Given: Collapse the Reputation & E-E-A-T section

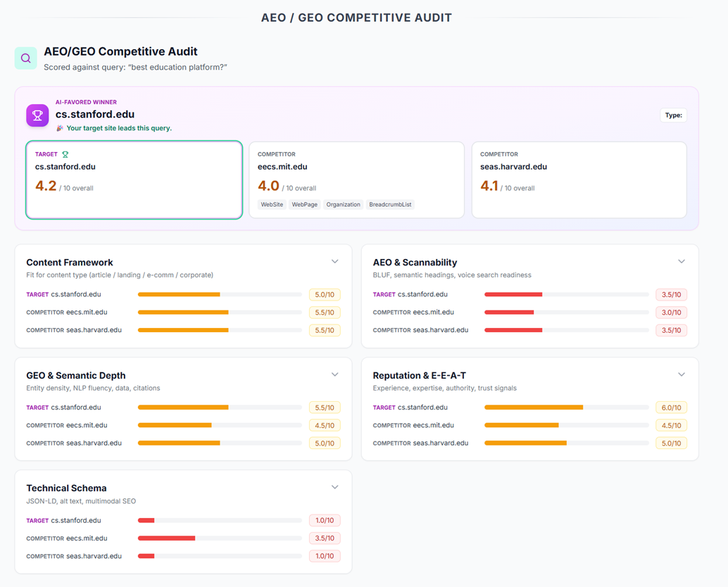Looking at the screenshot, I should [x=681, y=374].
